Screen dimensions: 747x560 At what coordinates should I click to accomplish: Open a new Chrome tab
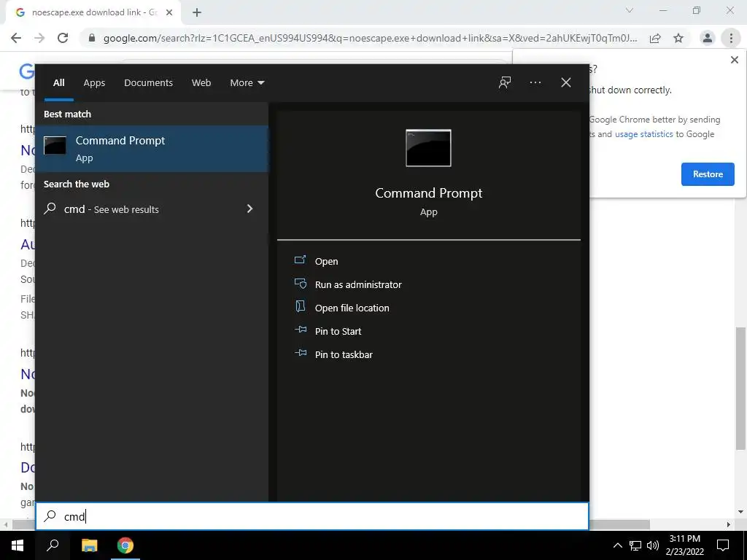point(197,12)
